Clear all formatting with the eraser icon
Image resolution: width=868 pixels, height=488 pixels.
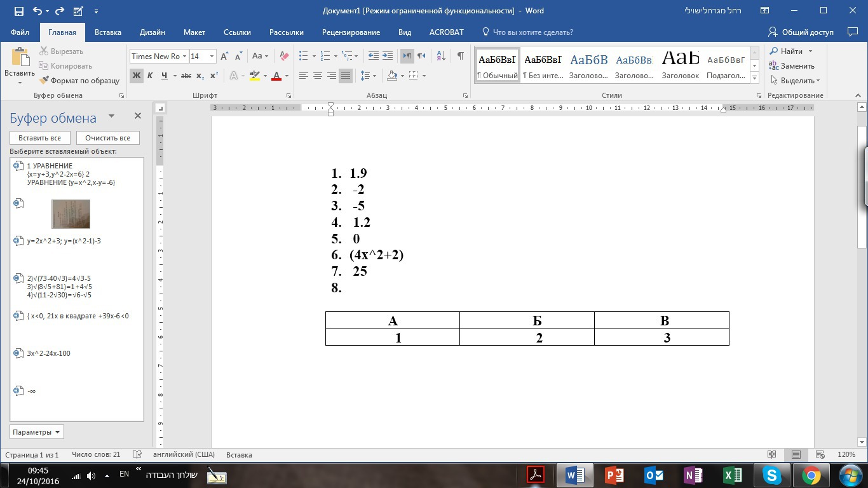pos(284,56)
